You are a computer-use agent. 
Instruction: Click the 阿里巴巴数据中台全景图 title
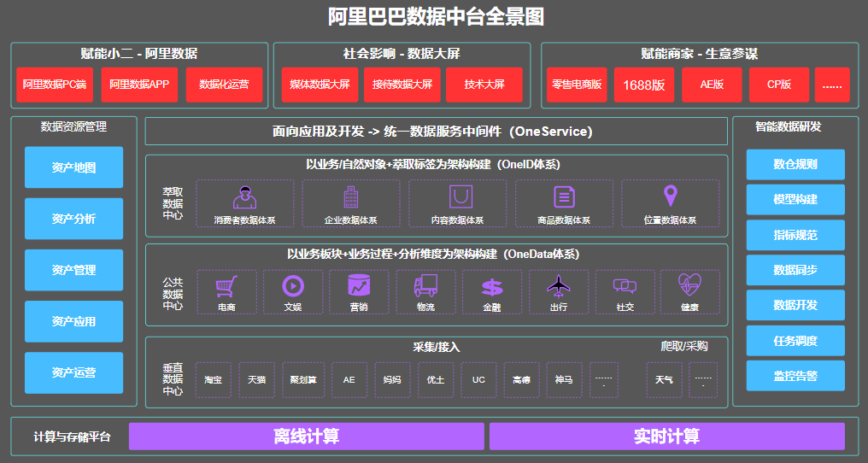click(x=437, y=16)
